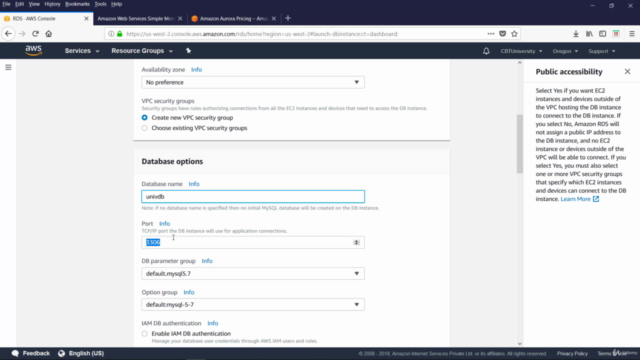Bookmark this page with the star icon
Image resolution: width=640 pixels, height=360 pixels.
tap(514, 34)
